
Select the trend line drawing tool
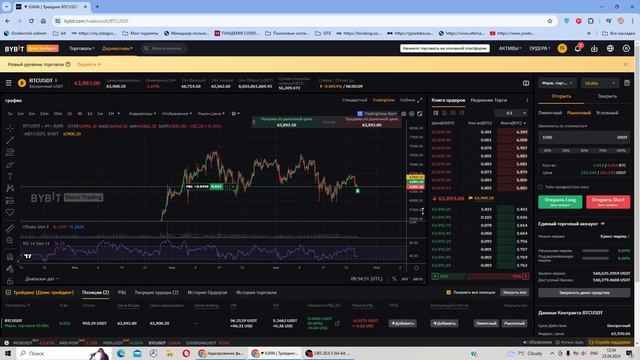10,140
